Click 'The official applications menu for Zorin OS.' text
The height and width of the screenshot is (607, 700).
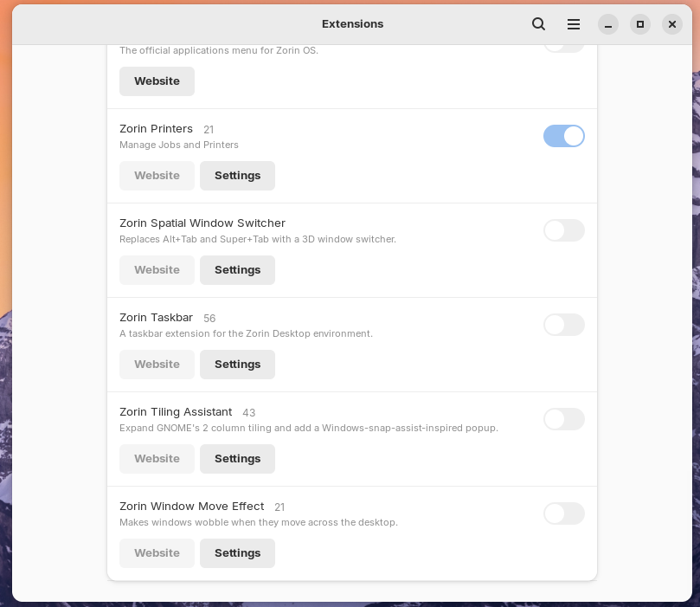pos(219,50)
